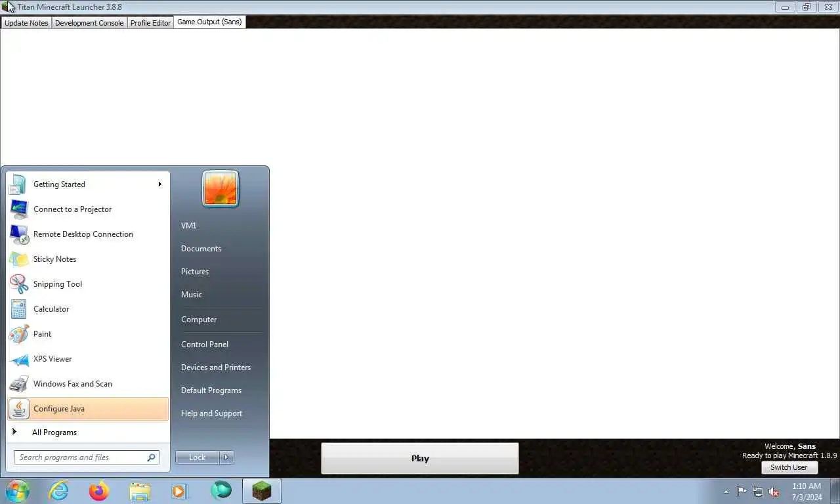Click the user account flower picture
Screen dimensions: 840x504
tap(220, 188)
